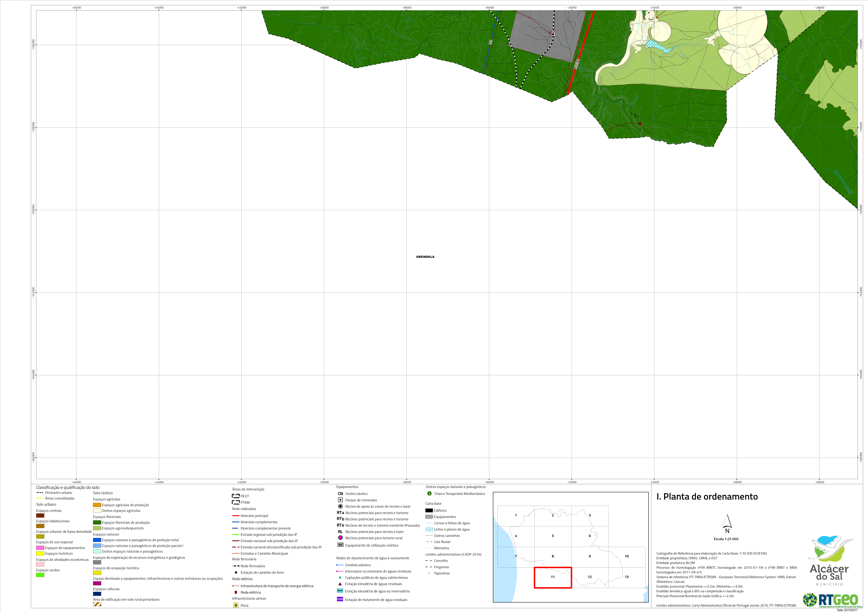Select sheet 11 highlighted in the index map

tap(553, 577)
